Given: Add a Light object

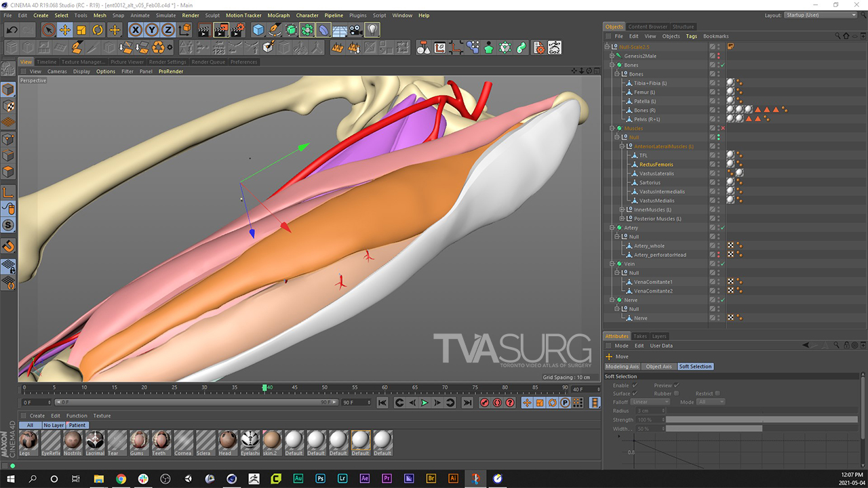Looking at the screenshot, I should click(372, 30).
